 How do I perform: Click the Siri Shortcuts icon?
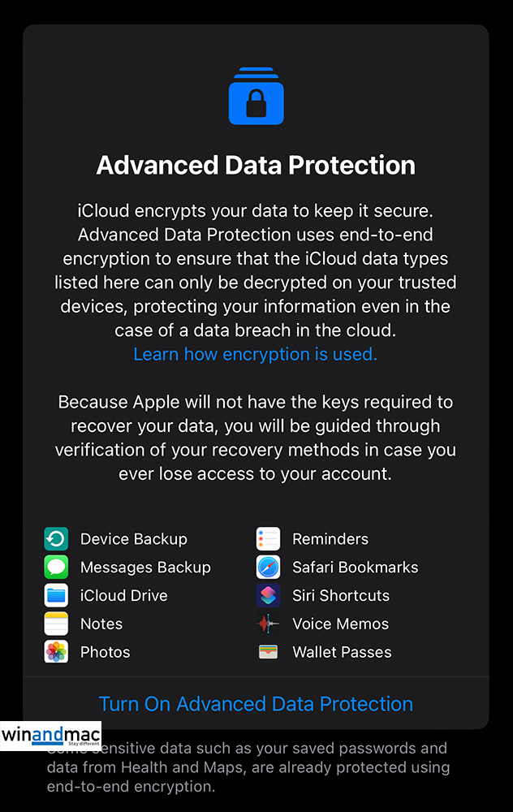[x=268, y=595]
